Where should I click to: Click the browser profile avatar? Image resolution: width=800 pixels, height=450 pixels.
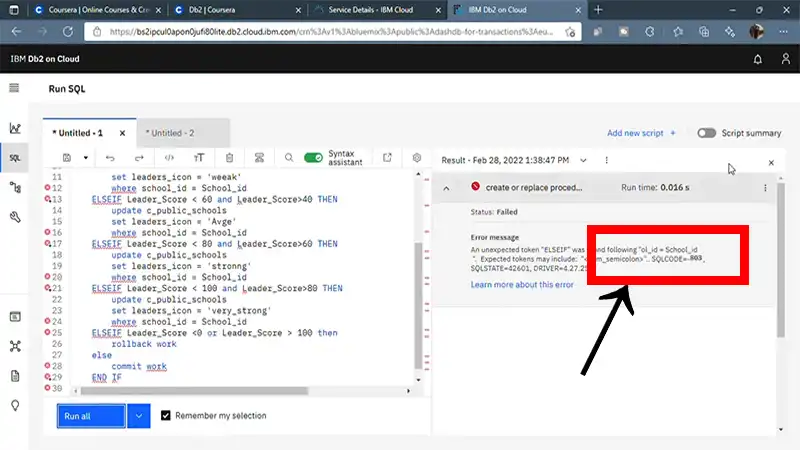pyautogui.click(x=757, y=32)
